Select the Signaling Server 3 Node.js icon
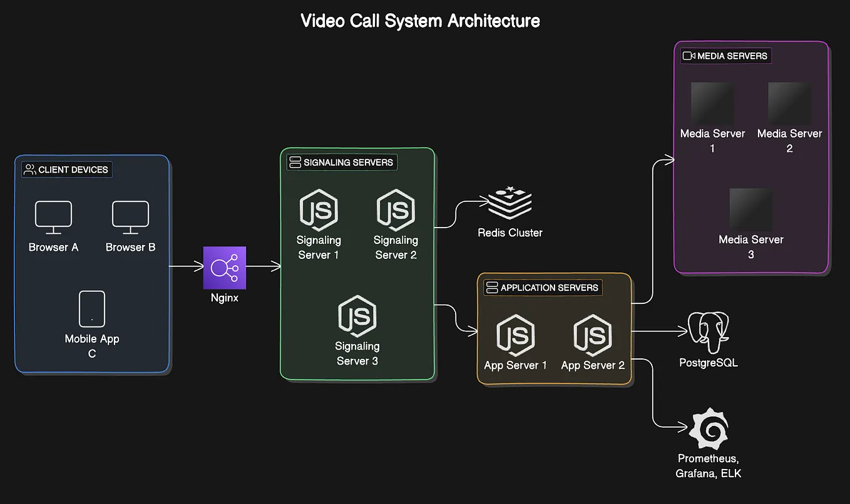This screenshot has width=850, height=504. pos(357,316)
